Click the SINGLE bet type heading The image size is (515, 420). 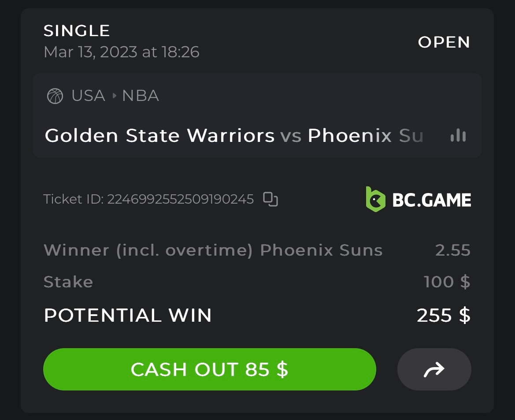[77, 31]
